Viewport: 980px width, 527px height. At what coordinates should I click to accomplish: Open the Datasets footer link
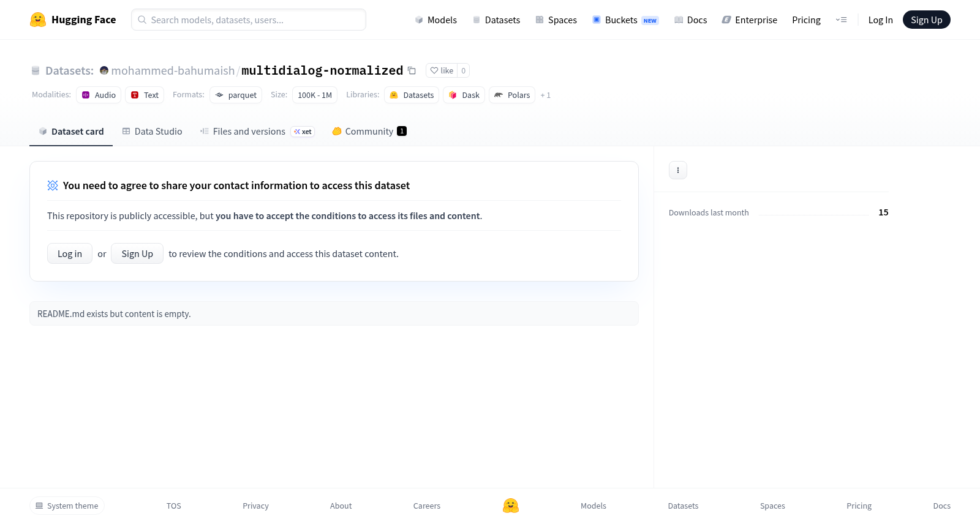pos(683,506)
